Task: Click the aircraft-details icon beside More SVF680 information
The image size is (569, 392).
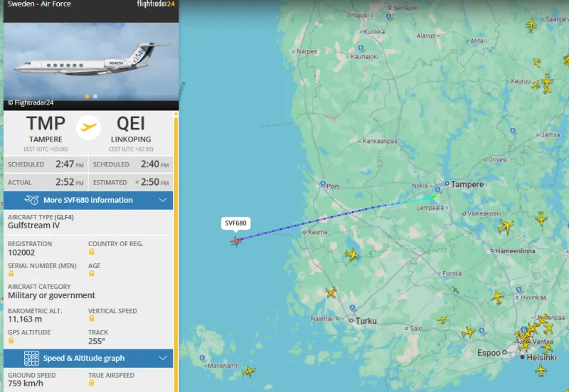Action: pos(31,200)
